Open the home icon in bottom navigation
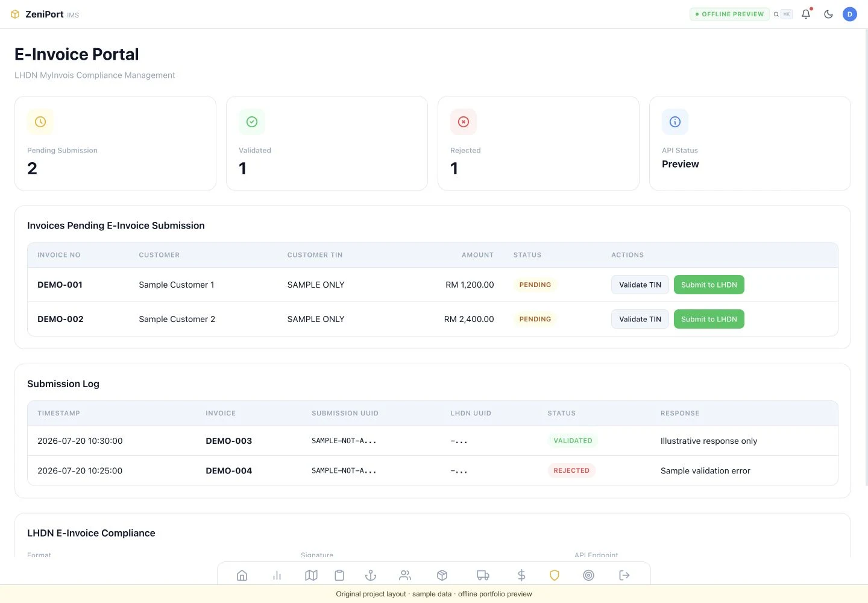 [242, 575]
